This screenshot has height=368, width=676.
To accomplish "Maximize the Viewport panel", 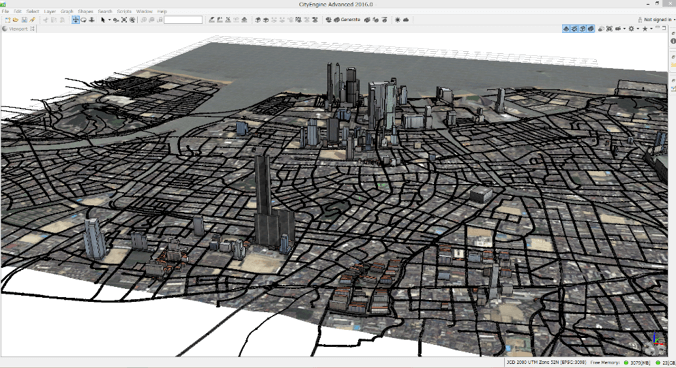I will coord(664,28).
